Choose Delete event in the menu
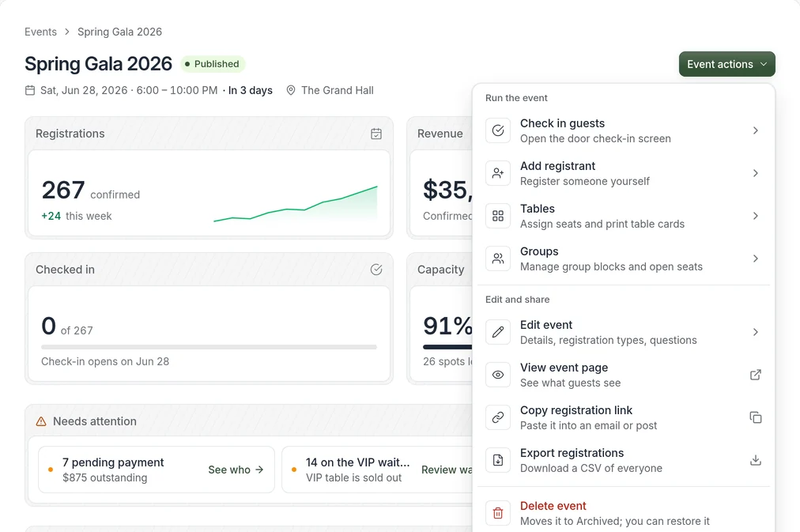This screenshot has height=532, width=800. coord(624,513)
